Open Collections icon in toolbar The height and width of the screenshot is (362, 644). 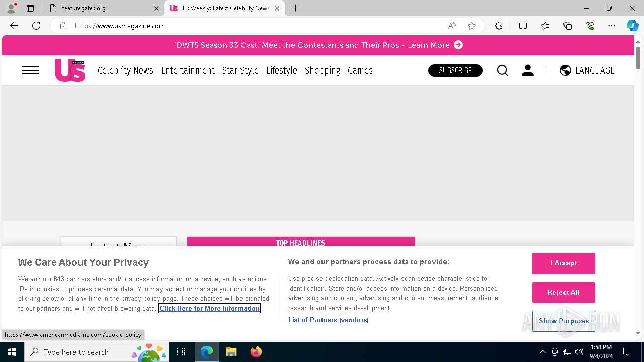coord(568,26)
